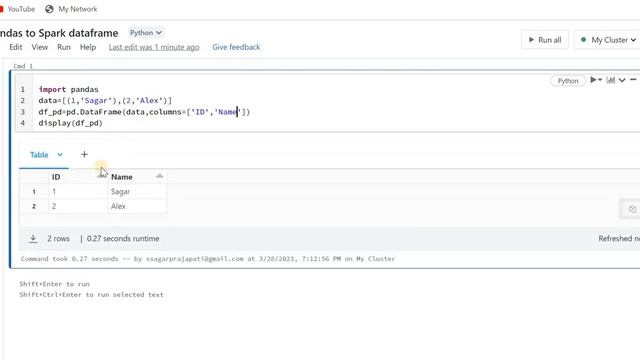This screenshot has height=360, width=640.
Task: Open the My Network bookmark
Action: point(71,9)
